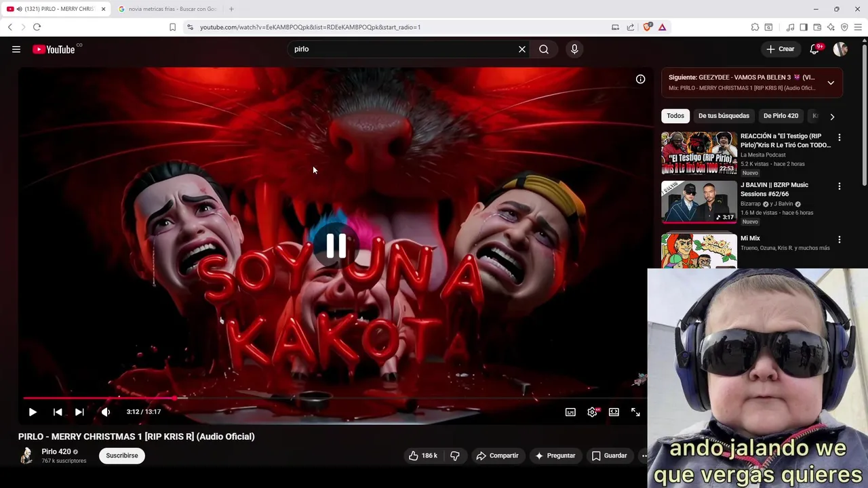Select the Todos filter chip
The image size is (868, 488).
(x=675, y=116)
